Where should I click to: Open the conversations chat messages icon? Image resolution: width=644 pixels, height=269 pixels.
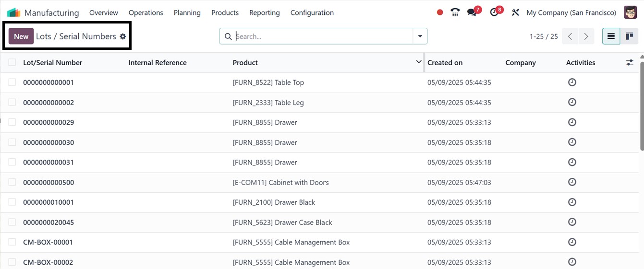click(472, 12)
